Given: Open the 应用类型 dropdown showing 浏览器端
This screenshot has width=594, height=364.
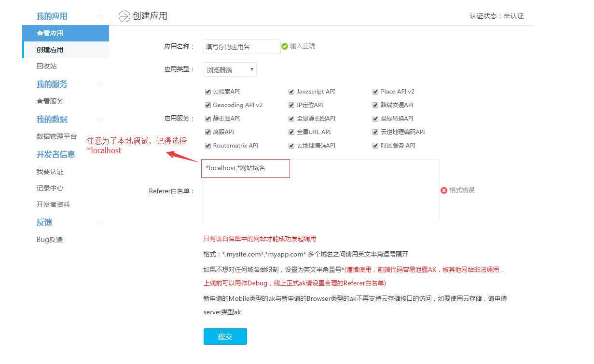Looking at the screenshot, I should (230, 70).
